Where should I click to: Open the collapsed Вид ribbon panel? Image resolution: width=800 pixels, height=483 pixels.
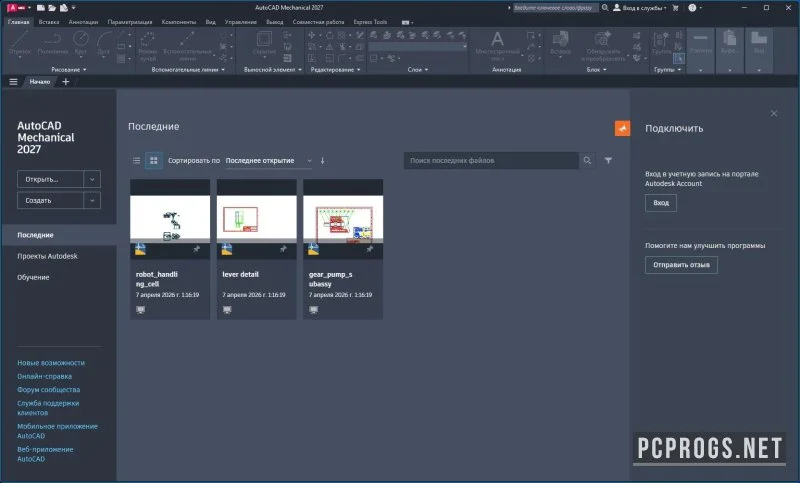pyautogui.click(x=759, y=51)
